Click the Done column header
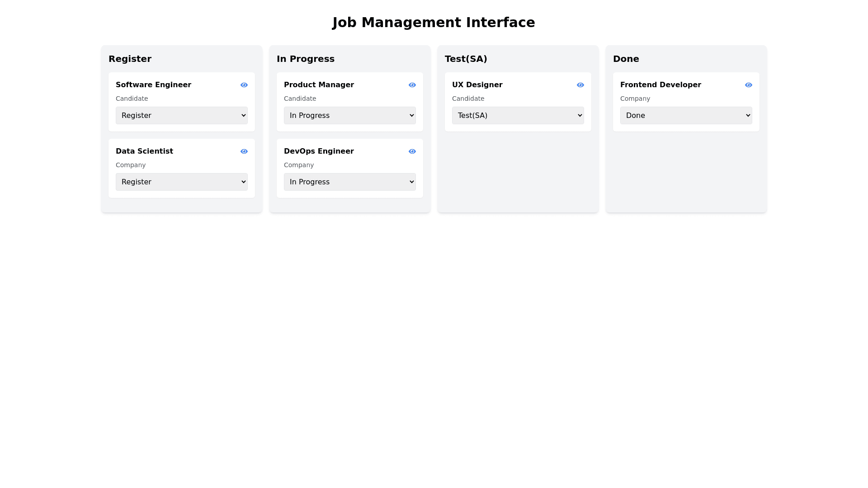Screen dimensions: 868x488 tap(626, 59)
